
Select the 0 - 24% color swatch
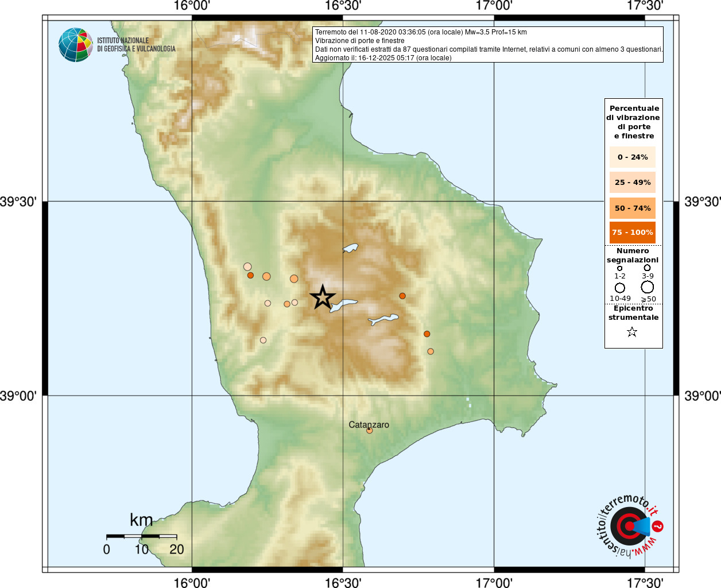tap(633, 157)
